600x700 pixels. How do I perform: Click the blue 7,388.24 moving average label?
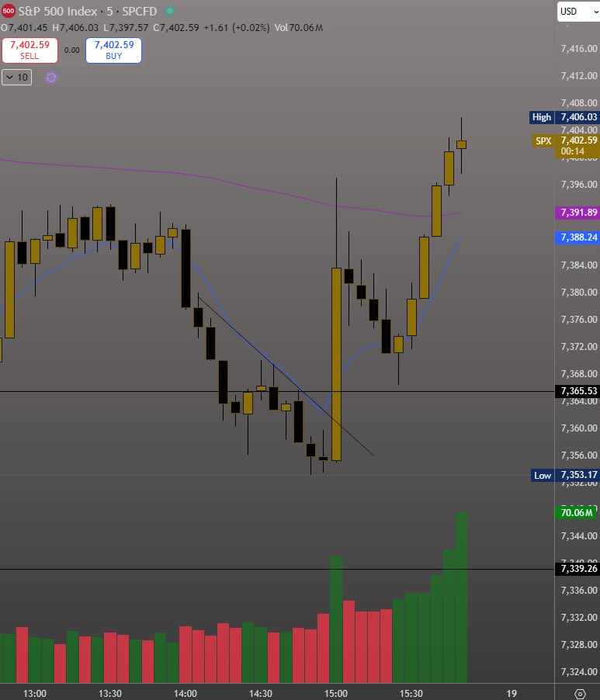tap(577, 237)
